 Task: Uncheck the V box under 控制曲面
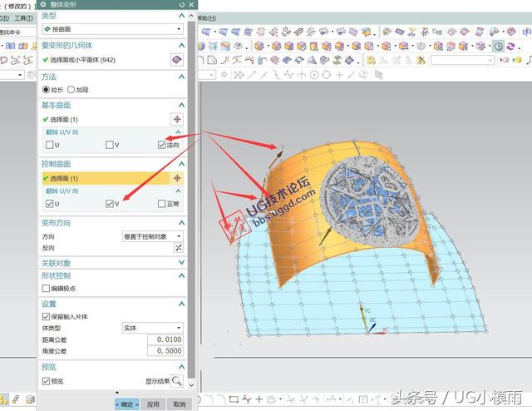coord(110,204)
